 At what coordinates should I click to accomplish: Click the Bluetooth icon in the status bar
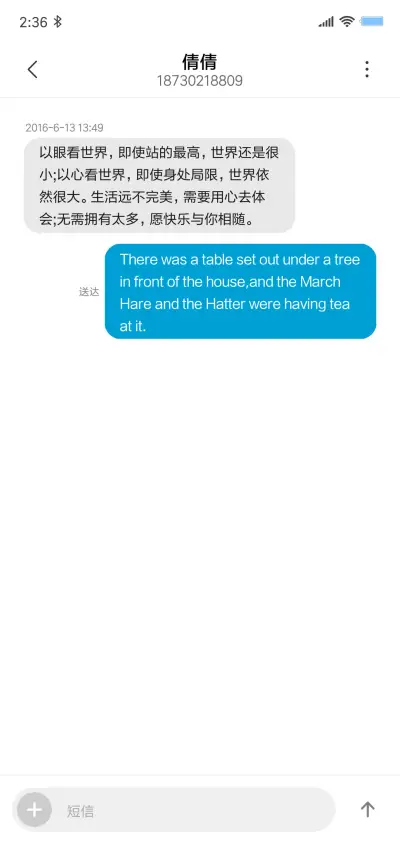[58, 22]
